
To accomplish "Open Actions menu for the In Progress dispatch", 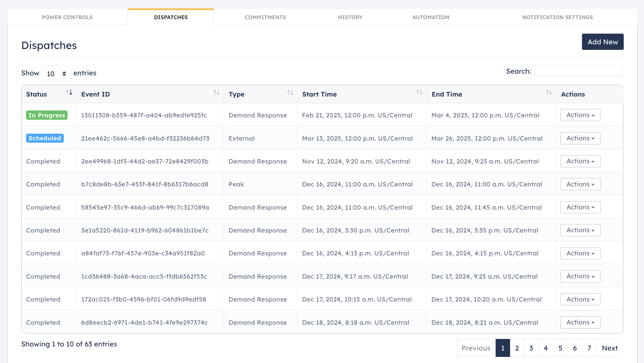I will point(580,115).
